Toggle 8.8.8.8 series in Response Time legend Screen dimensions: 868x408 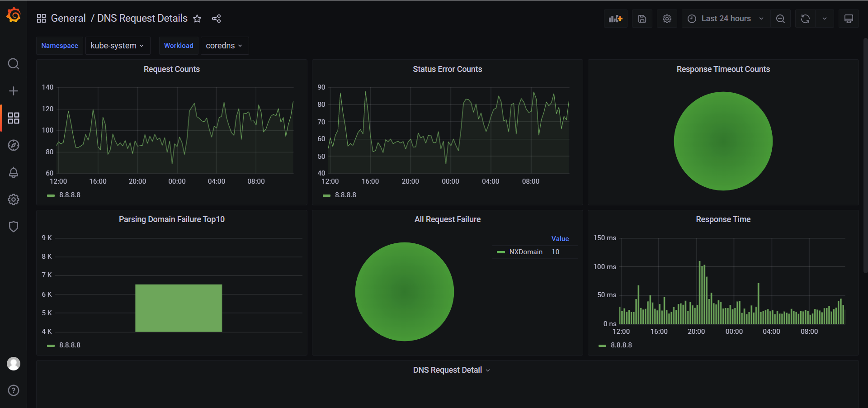621,345
